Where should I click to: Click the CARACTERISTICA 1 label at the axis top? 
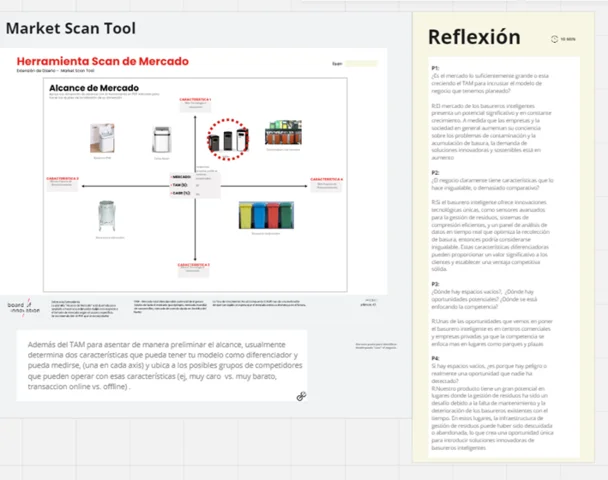coord(195,100)
